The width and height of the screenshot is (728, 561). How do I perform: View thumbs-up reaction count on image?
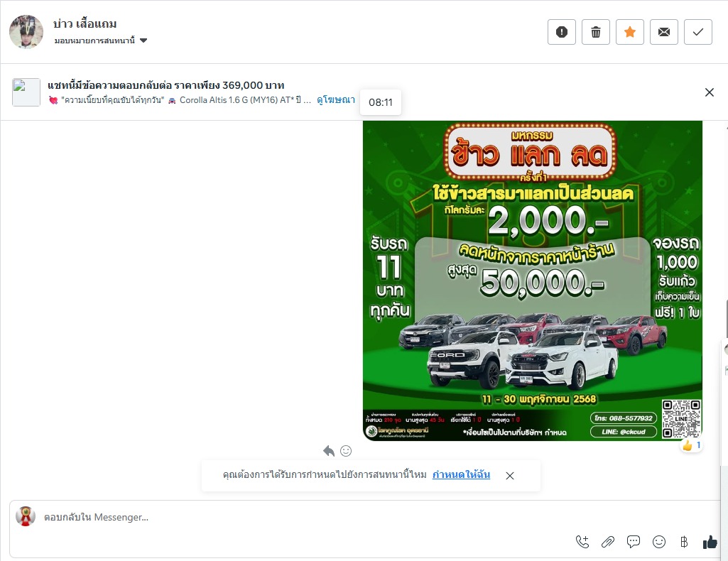pyautogui.click(x=691, y=445)
